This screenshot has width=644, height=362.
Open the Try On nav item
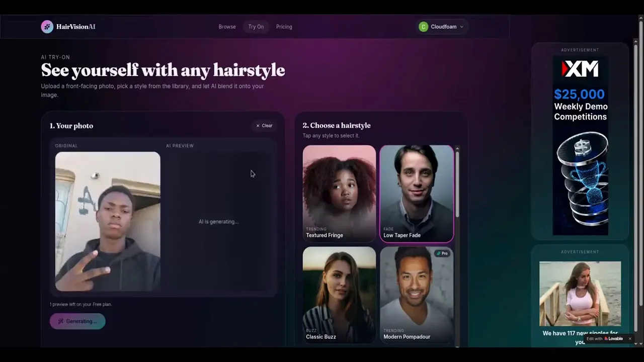256,27
